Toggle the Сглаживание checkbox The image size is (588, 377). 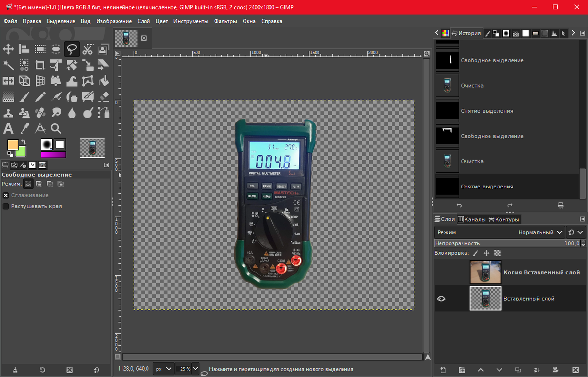click(x=6, y=195)
